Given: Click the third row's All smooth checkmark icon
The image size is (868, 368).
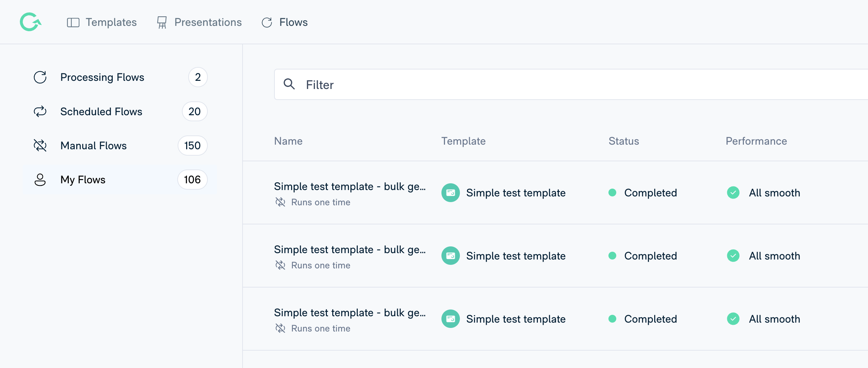Looking at the screenshot, I should (x=733, y=319).
